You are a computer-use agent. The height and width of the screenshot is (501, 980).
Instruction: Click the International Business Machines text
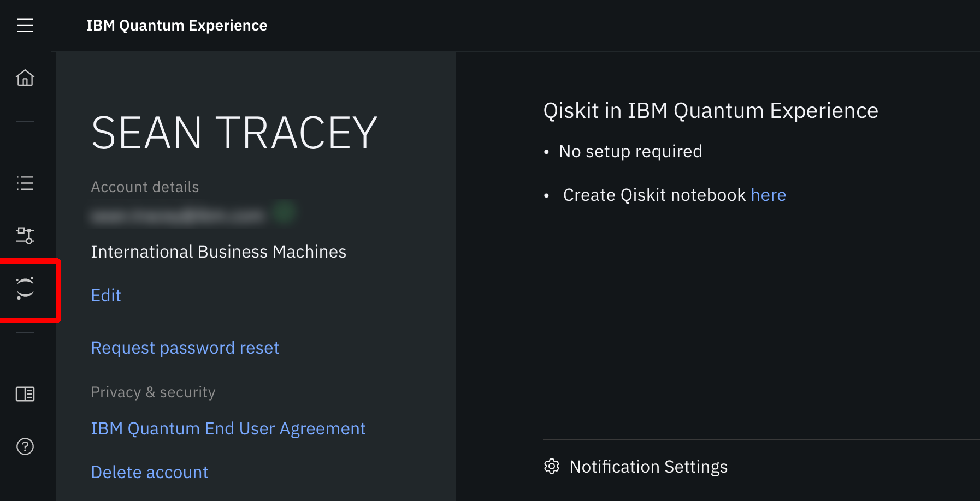[219, 252]
